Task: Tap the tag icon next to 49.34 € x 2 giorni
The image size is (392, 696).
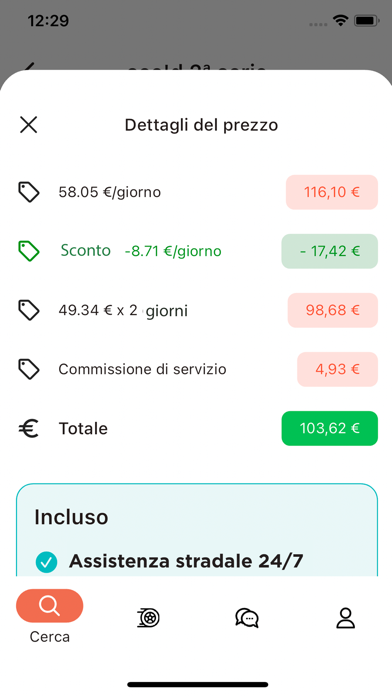Action: [29, 310]
